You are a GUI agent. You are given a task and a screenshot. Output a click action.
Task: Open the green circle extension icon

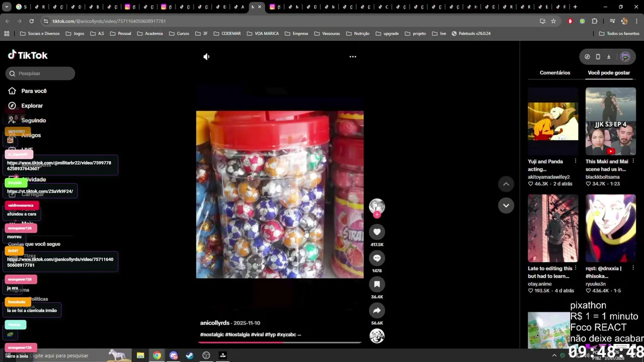coord(582,21)
